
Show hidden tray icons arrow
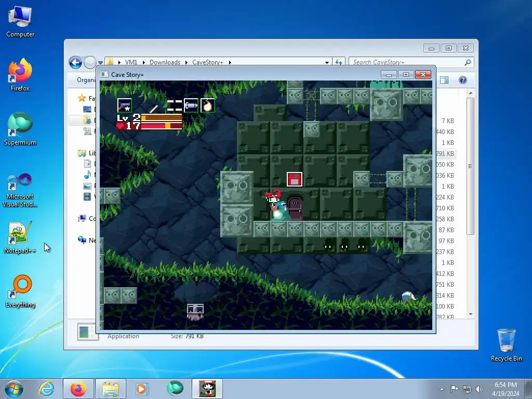[442, 389]
